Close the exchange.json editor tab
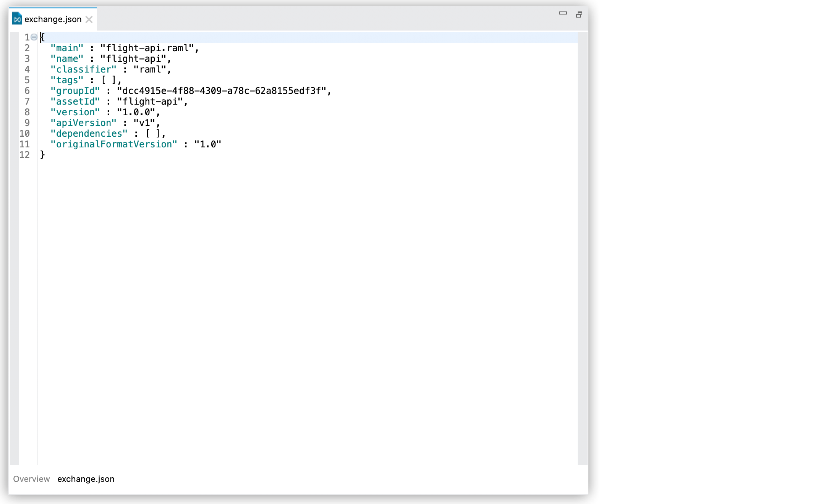The height and width of the screenshot is (504, 826). tap(89, 19)
